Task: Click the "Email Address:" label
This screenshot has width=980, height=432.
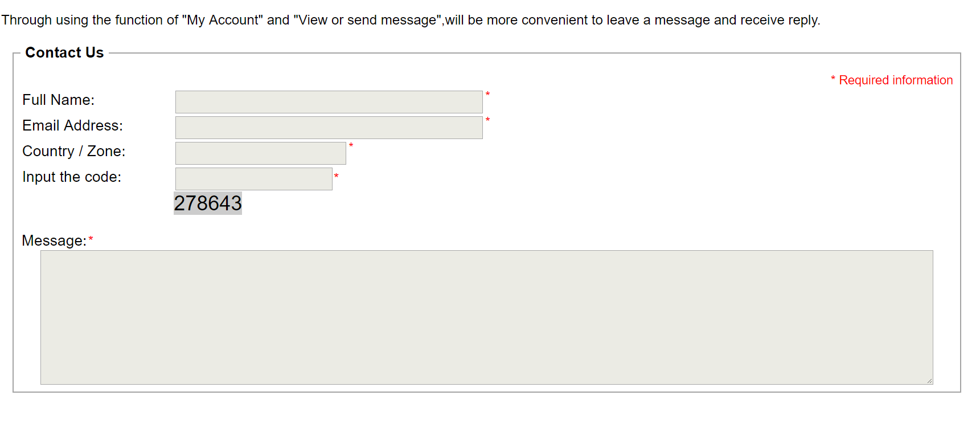Action: coord(72,126)
